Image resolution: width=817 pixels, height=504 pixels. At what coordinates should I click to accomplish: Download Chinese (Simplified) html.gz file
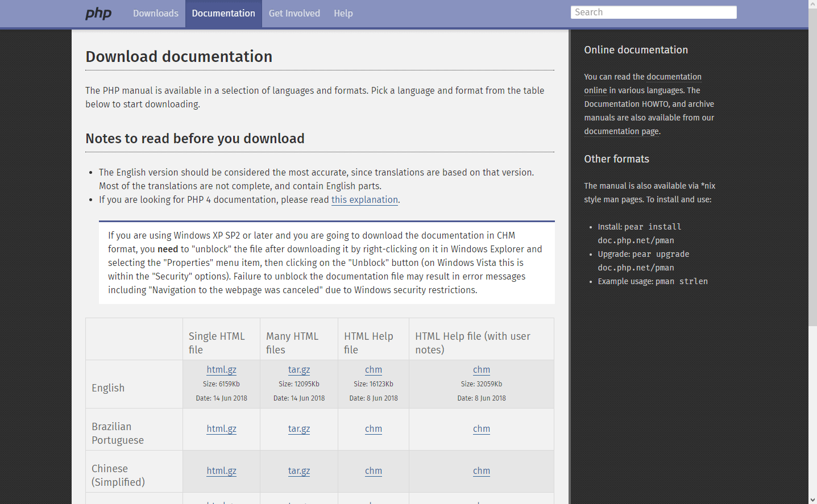coord(222,470)
